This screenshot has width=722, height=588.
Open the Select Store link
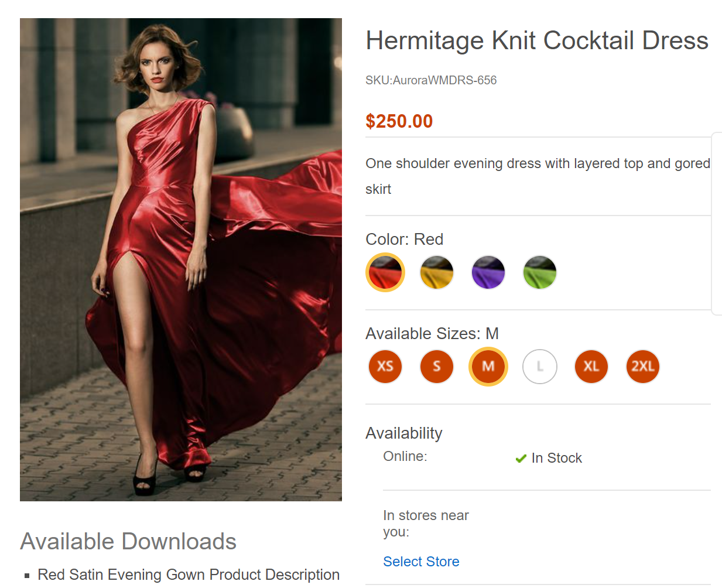pos(421,562)
